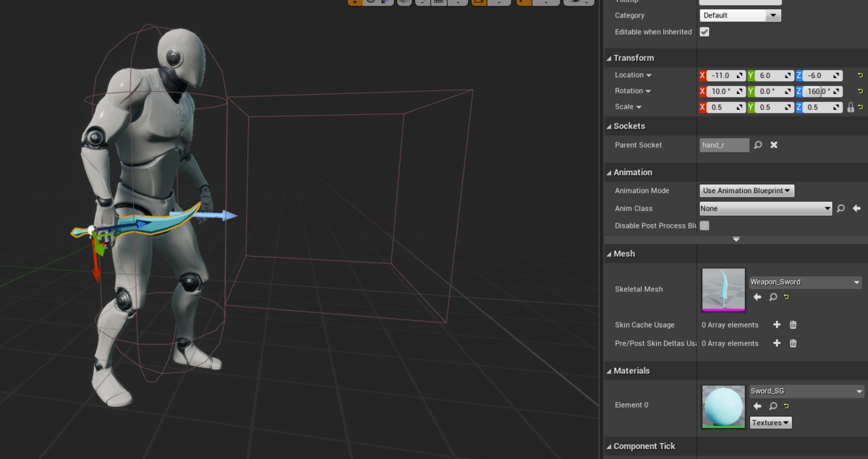Image resolution: width=868 pixels, height=459 pixels.
Task: Click Rotation Z value field
Action: click(x=822, y=91)
